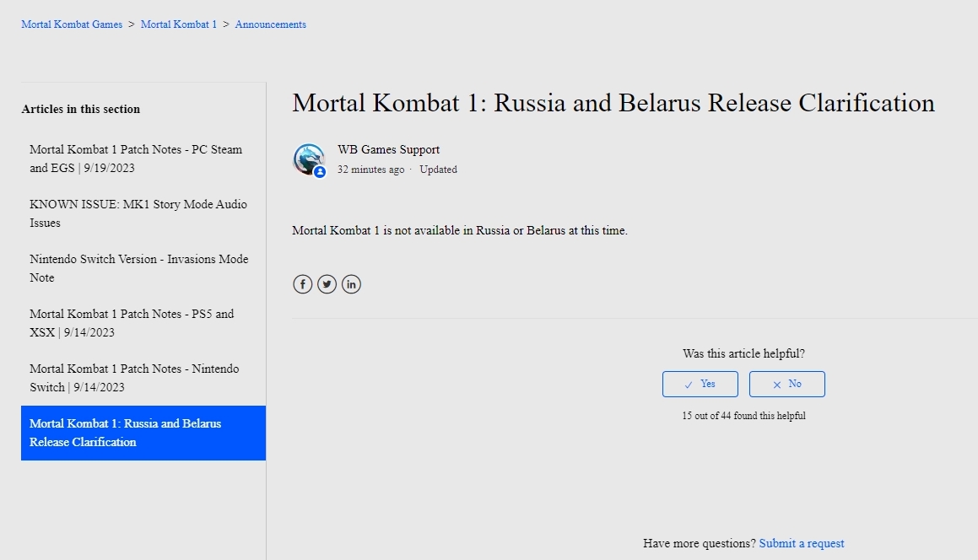Click 'Articles in this section' heading
978x560 pixels.
[80, 109]
